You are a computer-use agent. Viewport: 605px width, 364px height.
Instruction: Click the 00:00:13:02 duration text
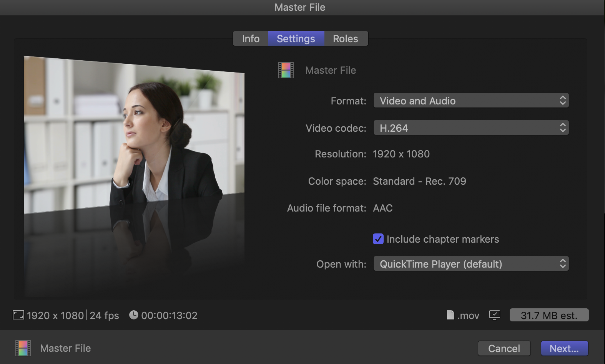pyautogui.click(x=169, y=316)
